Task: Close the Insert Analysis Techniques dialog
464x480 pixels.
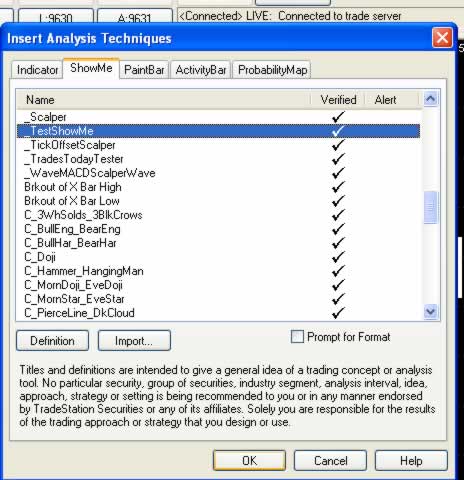Action: click(x=442, y=37)
